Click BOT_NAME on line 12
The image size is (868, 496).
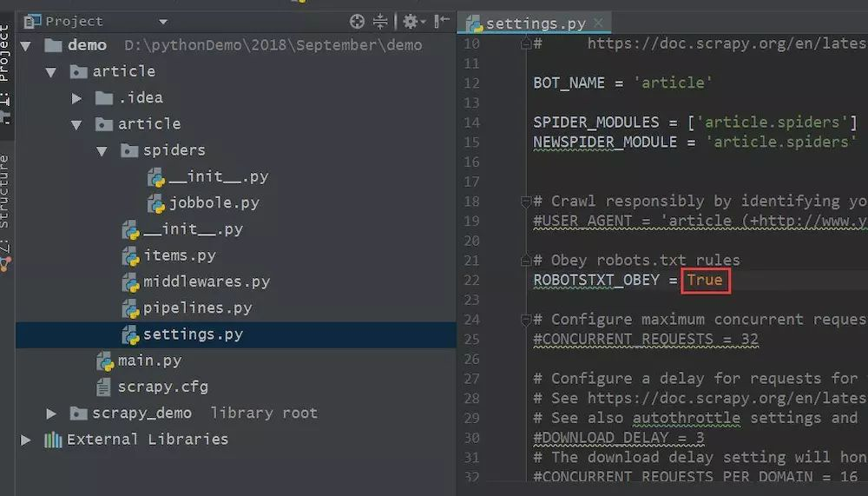[x=569, y=83]
